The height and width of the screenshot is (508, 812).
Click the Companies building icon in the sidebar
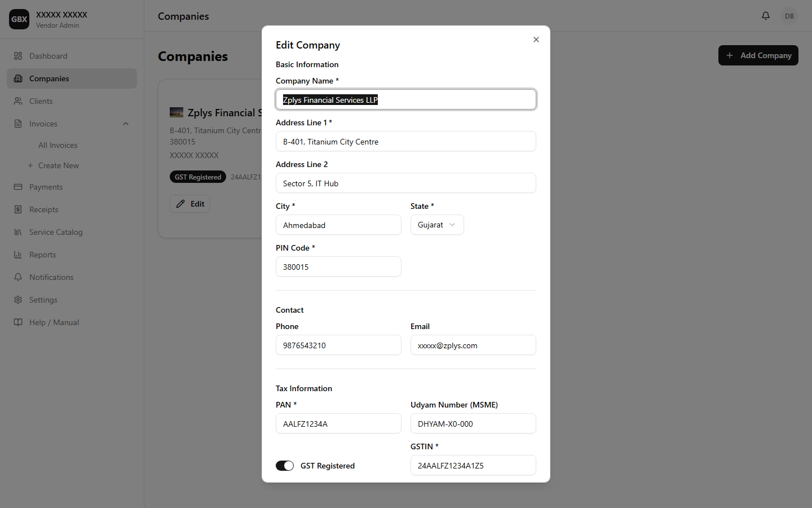coord(18,78)
